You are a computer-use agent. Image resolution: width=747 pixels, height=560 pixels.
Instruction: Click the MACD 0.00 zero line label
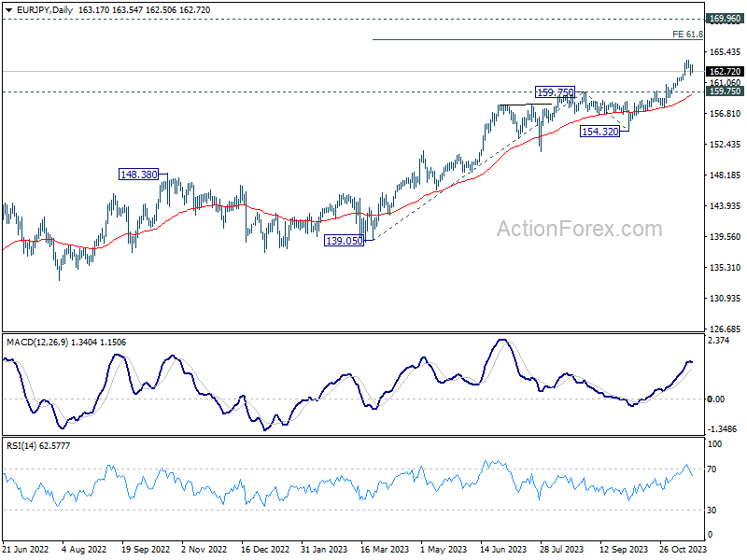[716, 399]
